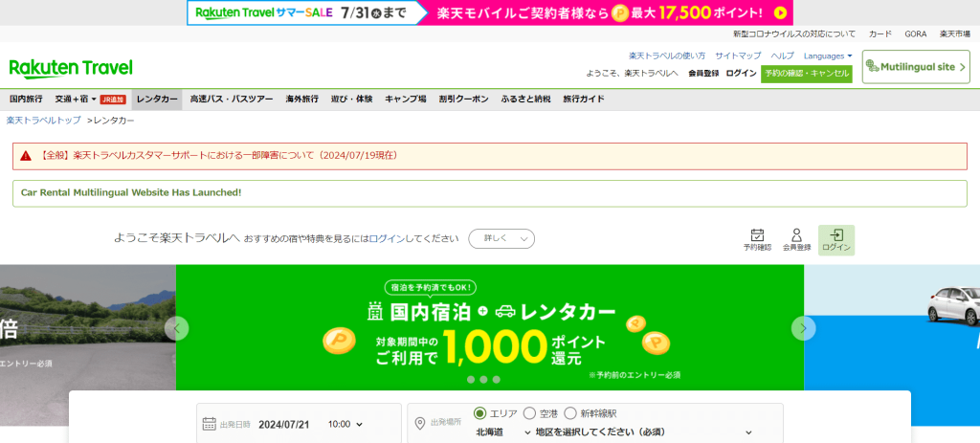Open 楽天トラベルの使い方 link

tap(667, 55)
